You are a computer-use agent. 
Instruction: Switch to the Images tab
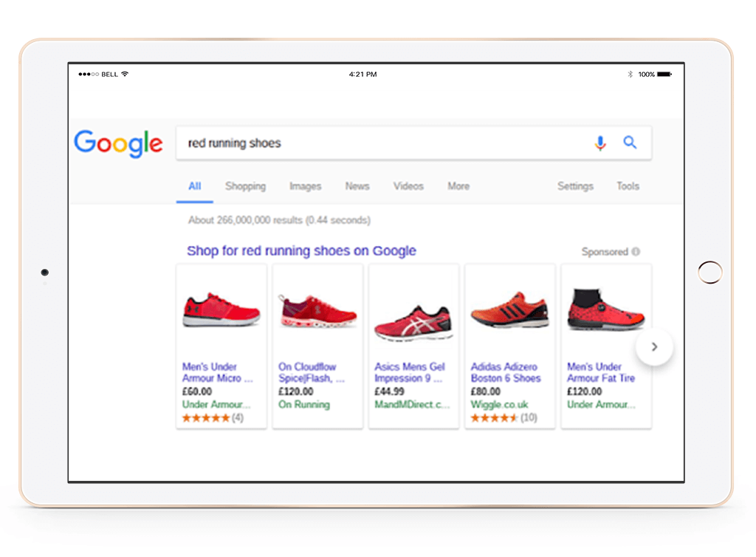305,186
